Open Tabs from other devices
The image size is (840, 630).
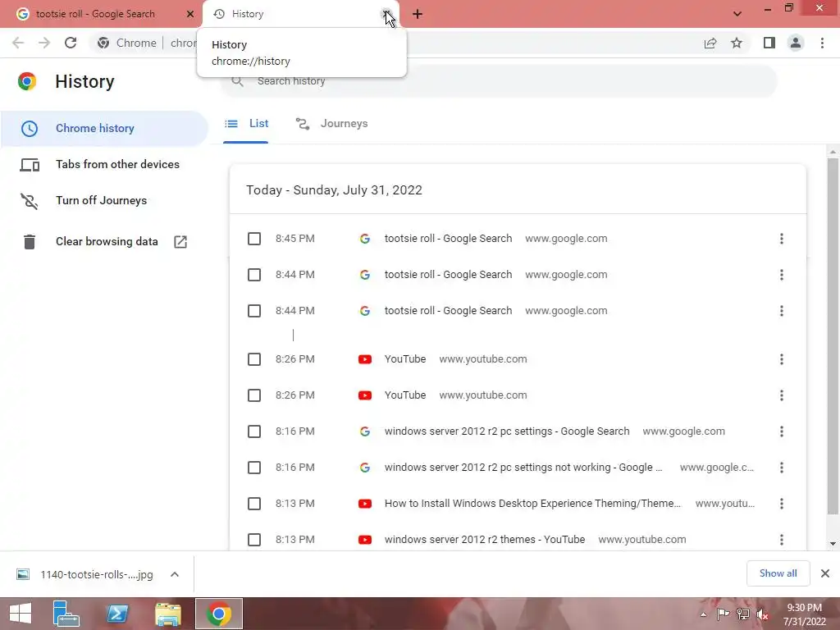104,164
